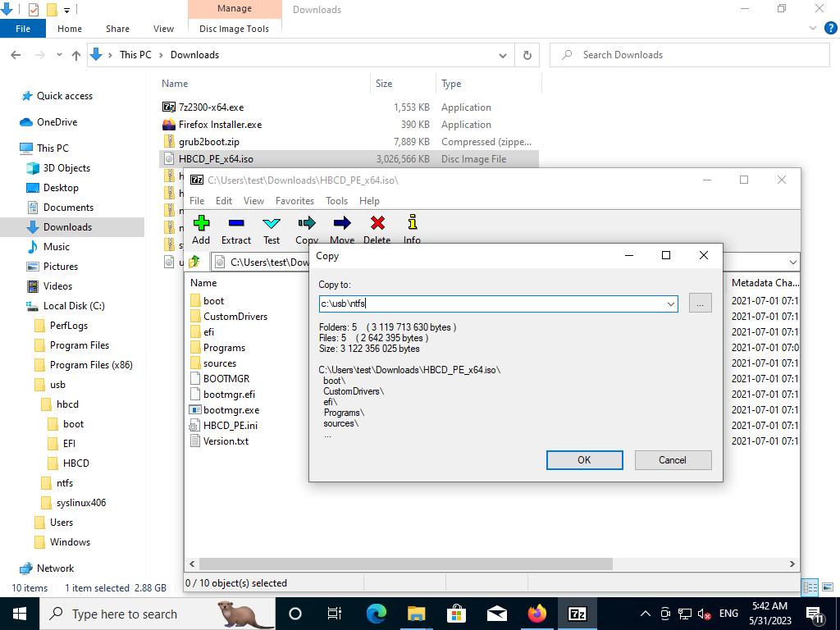Image resolution: width=840 pixels, height=630 pixels.
Task: Open the Favorites menu in 7-Zip
Action: tap(294, 200)
